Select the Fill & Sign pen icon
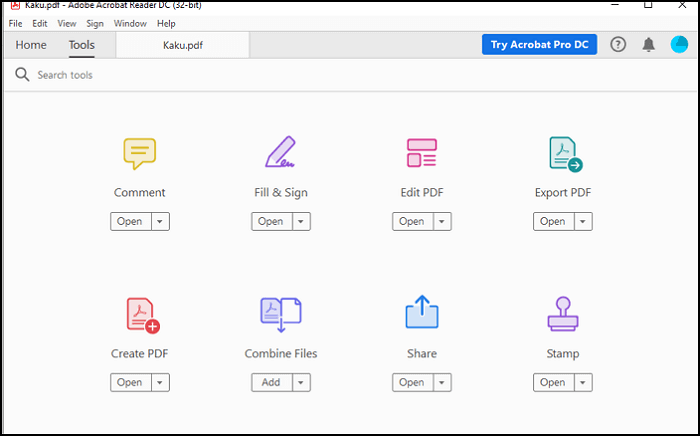Viewport: 700px width, 436px height. (x=280, y=152)
